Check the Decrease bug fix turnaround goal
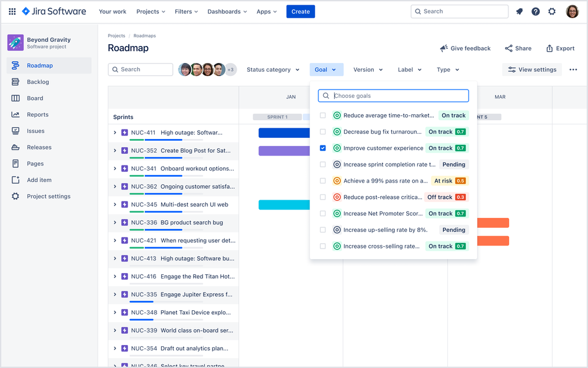This screenshot has width=588, height=368. coord(323,131)
